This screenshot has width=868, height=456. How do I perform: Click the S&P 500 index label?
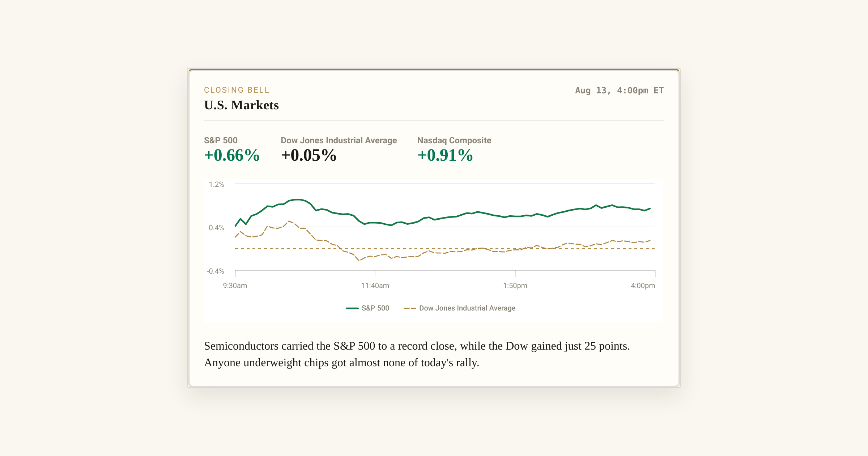click(x=221, y=140)
